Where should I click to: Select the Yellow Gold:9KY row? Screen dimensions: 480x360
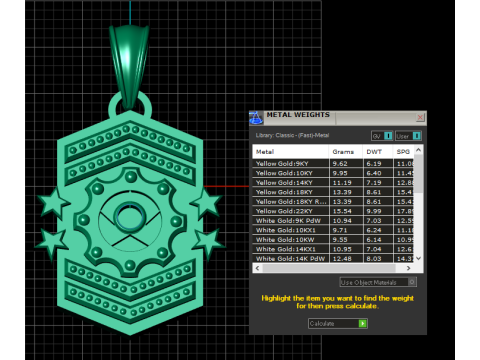click(334, 164)
